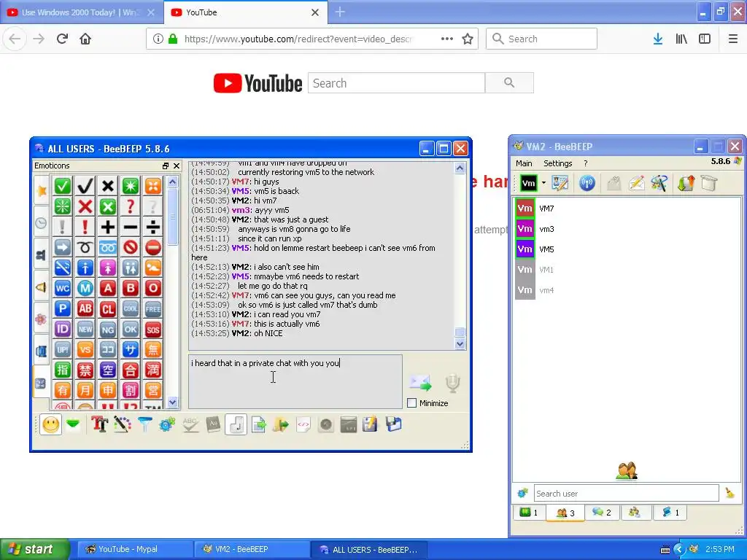Select user VM5 in the user list
This screenshot has height=560, width=747.
627,249
